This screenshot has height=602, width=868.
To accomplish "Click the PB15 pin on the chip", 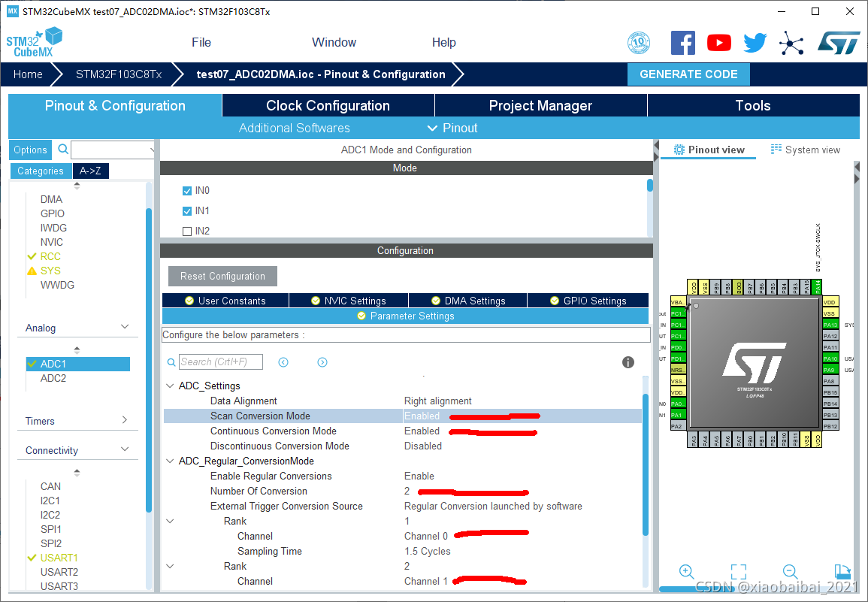I will click(830, 392).
